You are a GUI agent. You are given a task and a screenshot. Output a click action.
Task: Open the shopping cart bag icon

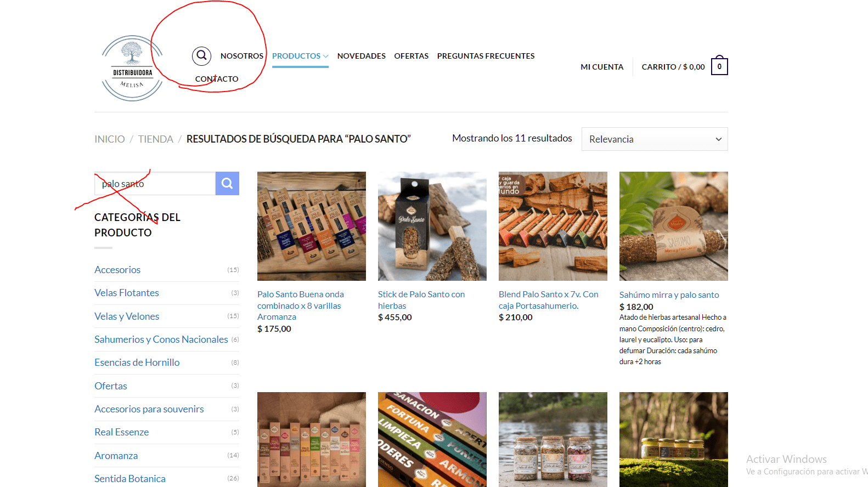(719, 66)
